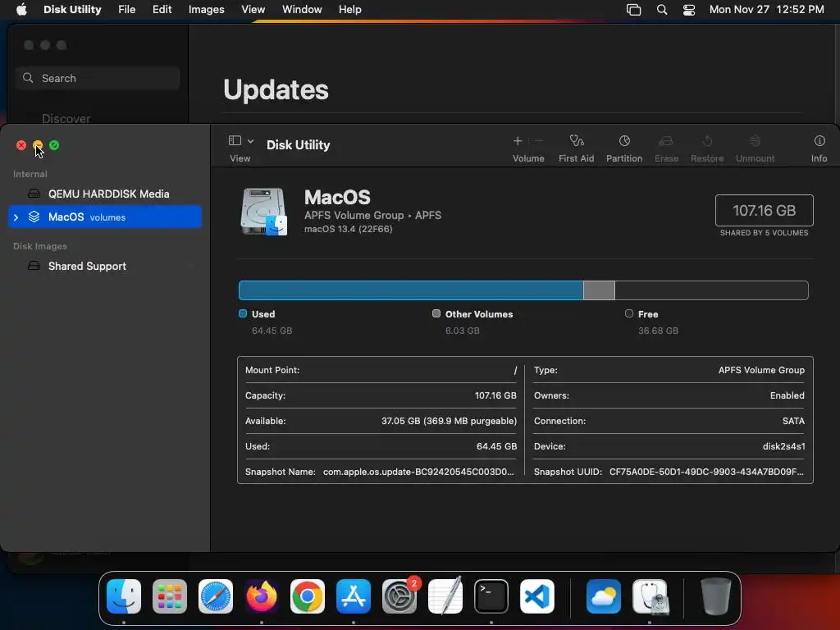This screenshot has height=630, width=840.
Task: Open the Edit menu
Action: click(x=162, y=10)
